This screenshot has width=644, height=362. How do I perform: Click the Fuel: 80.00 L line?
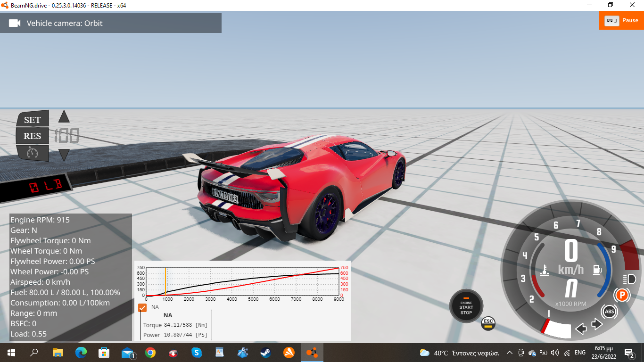pyautogui.click(x=65, y=292)
